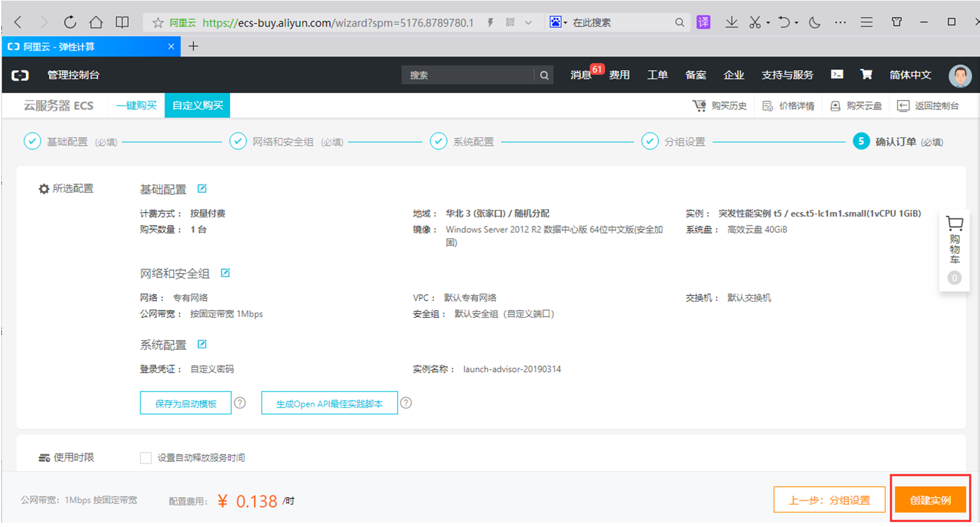
Task: Open the Cloud Shell terminal icon
Action: [x=837, y=74]
